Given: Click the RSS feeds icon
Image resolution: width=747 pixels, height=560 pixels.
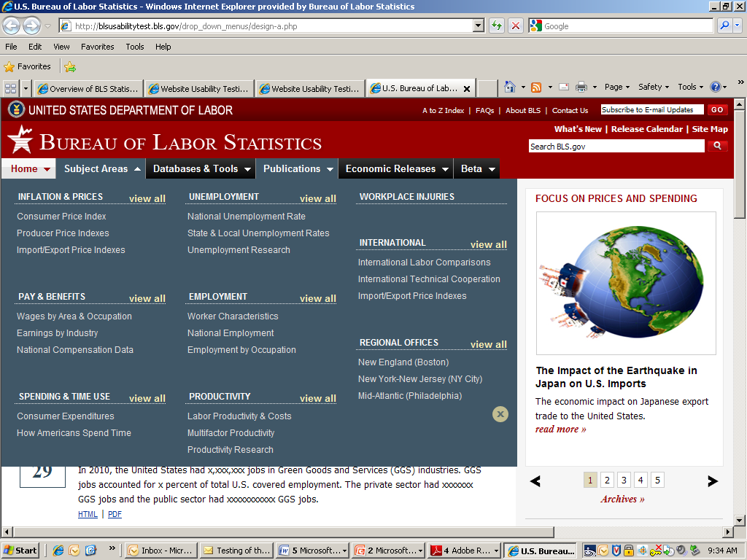Looking at the screenshot, I should (536, 87).
